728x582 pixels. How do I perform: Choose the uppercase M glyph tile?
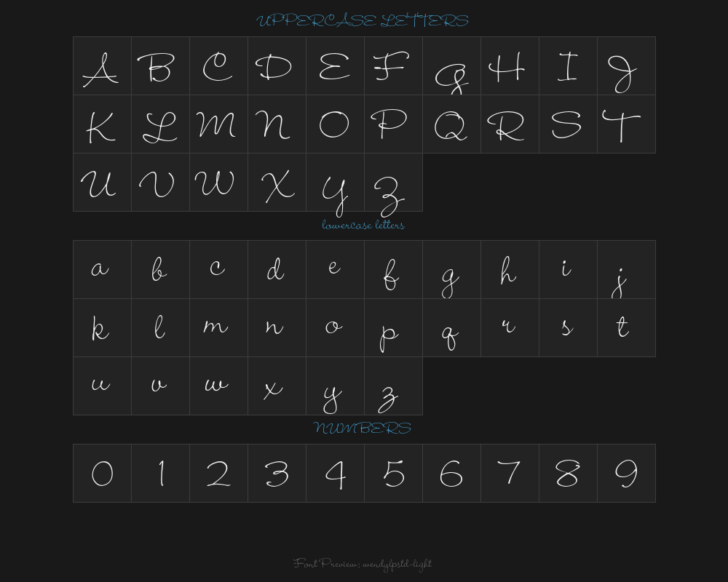coord(218,124)
